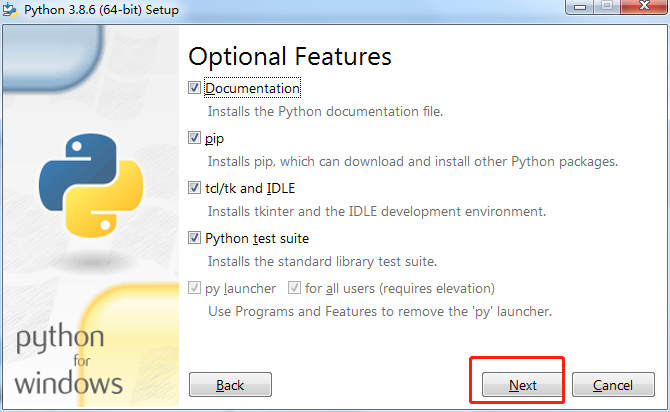This screenshot has height=412, width=670.
Task: Click the pip description text
Action: pos(412,161)
